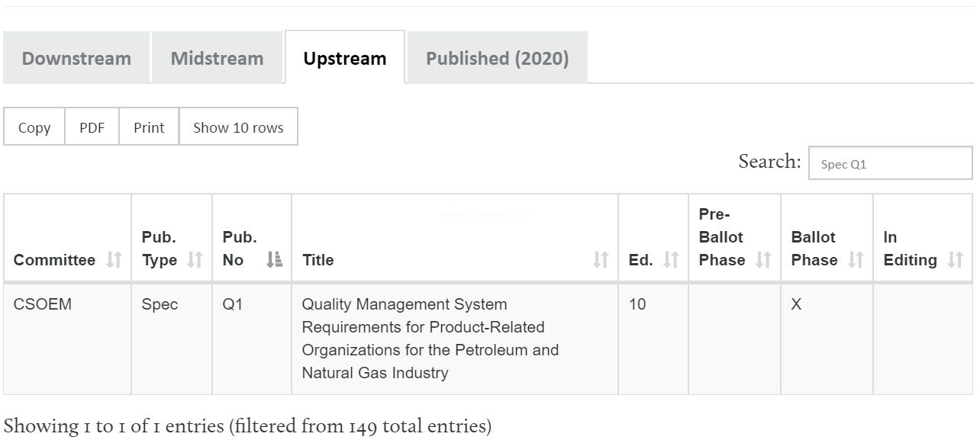Click the X mark in Ballot Phase cell
980x440 pixels.
796,304
